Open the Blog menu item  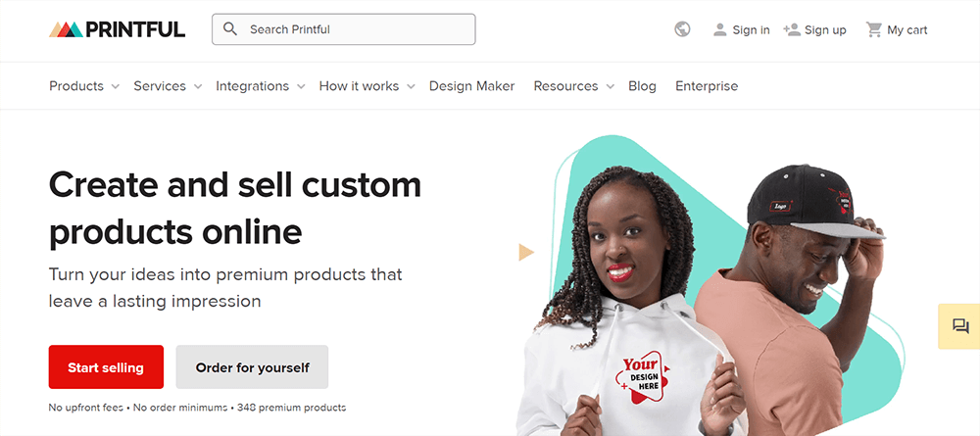tap(642, 86)
